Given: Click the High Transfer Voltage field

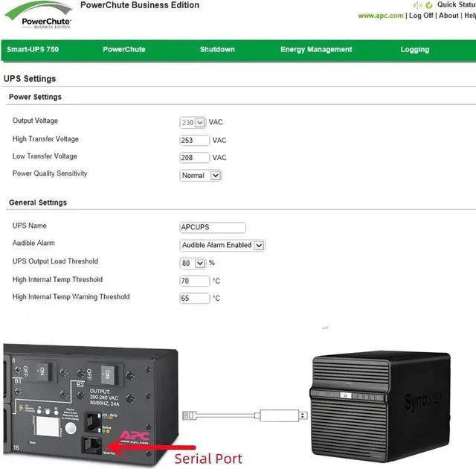Looking at the screenshot, I should pos(194,140).
